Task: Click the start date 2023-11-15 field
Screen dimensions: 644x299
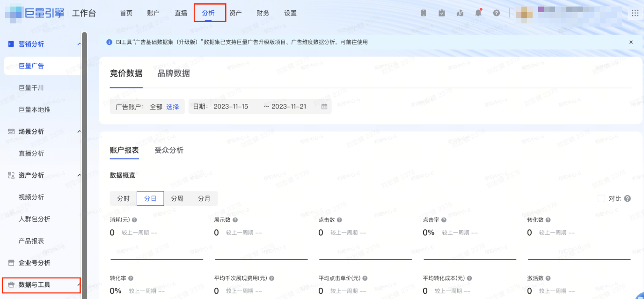Action: point(231,107)
